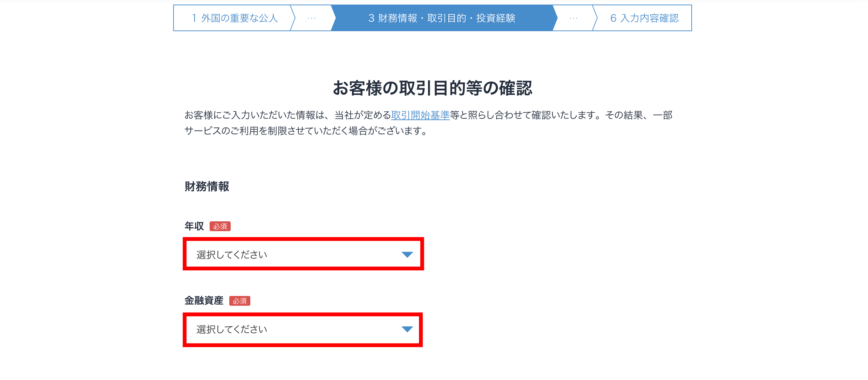Click the chevron separator before step 6
This screenshot has height=380, width=868.
pyautogui.click(x=595, y=18)
